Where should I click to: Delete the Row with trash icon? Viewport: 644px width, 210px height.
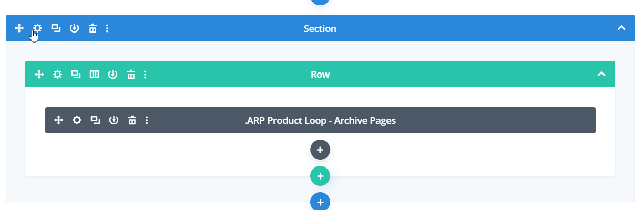pos(131,75)
